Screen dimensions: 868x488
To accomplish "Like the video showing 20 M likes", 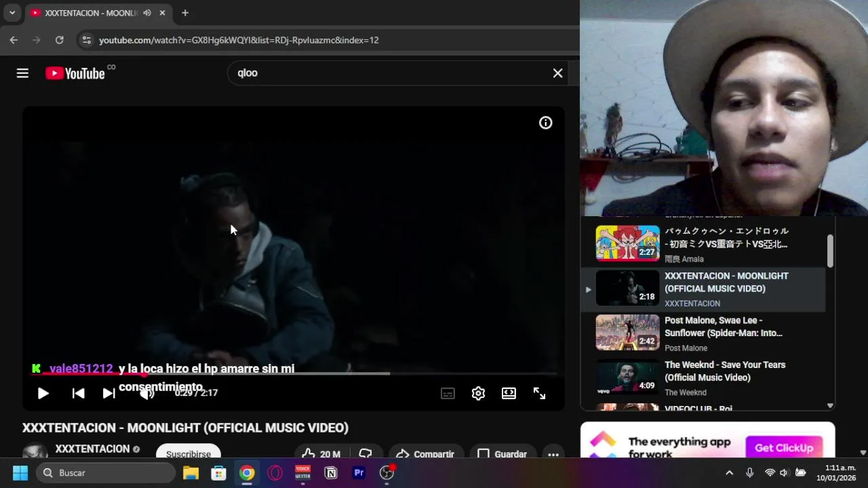I will coord(321,454).
